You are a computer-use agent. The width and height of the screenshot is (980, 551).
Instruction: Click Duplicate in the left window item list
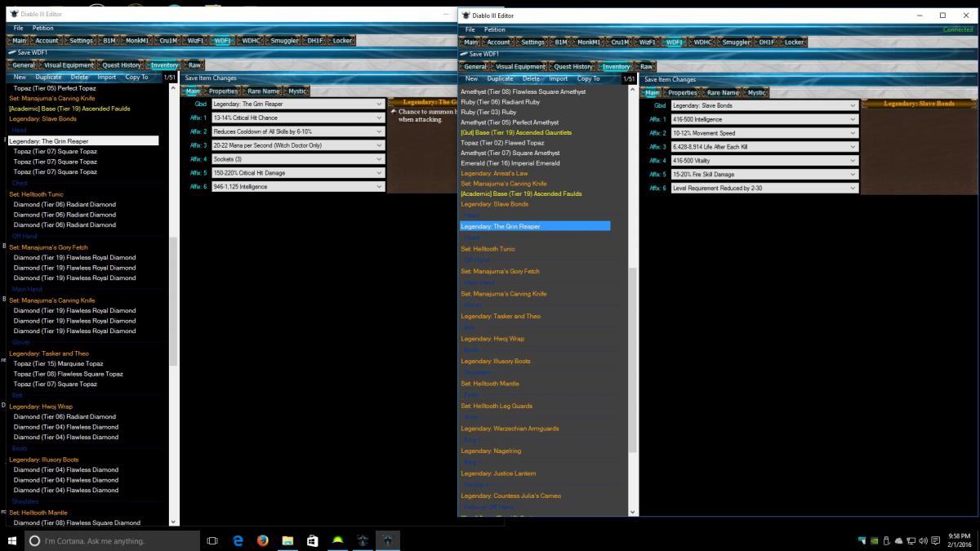click(x=48, y=78)
